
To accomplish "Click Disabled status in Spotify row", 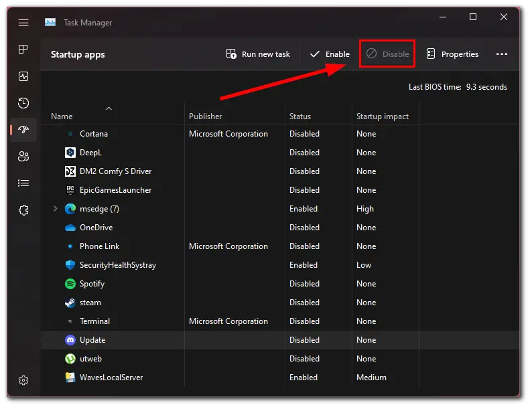I will coord(304,284).
